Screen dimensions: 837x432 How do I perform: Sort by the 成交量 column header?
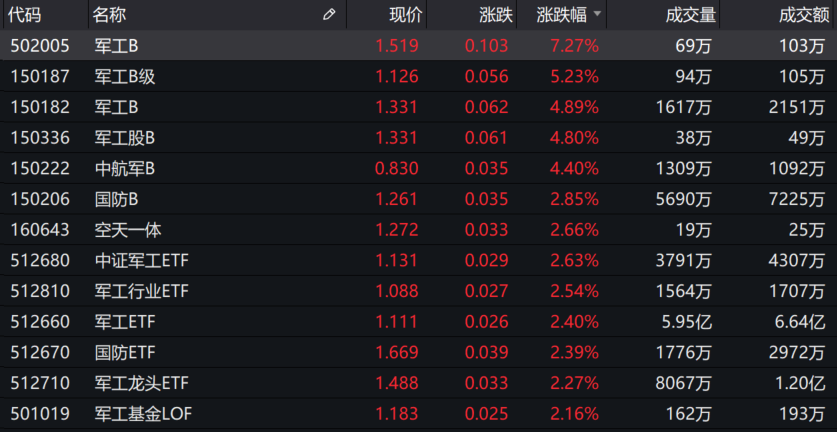pos(690,15)
